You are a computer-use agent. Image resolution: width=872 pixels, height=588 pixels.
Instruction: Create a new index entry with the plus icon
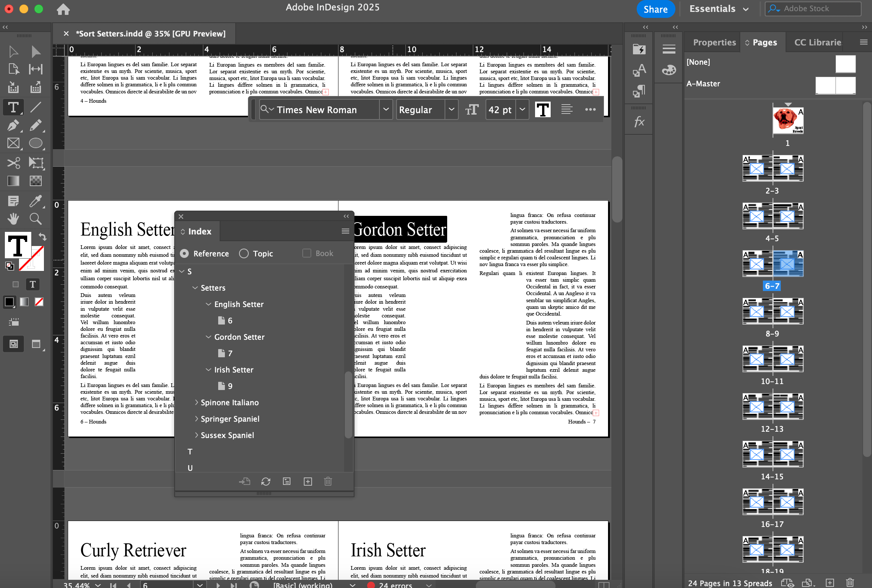pos(307,481)
